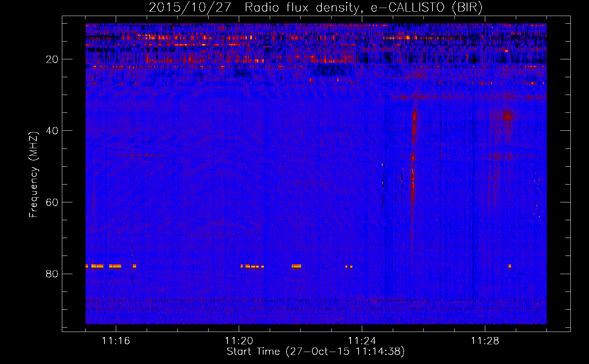Click the 80 frequency tick label
Screen dimensions: 589x364
tap(52, 274)
